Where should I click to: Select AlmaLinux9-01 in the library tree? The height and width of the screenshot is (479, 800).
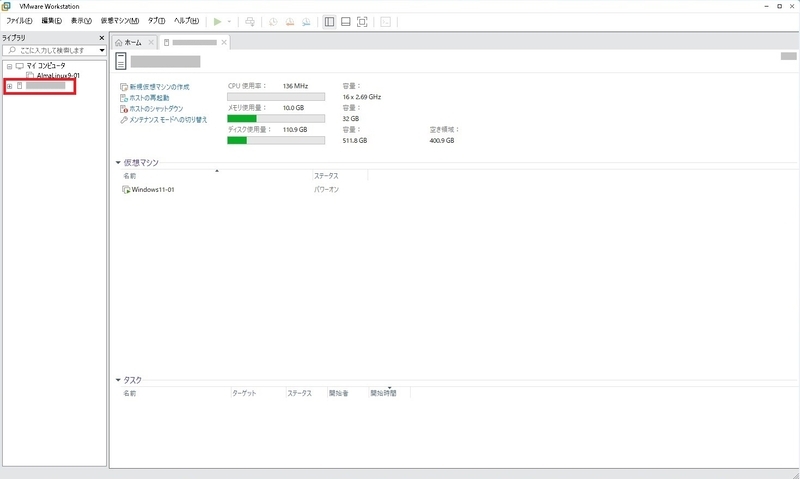coord(58,75)
